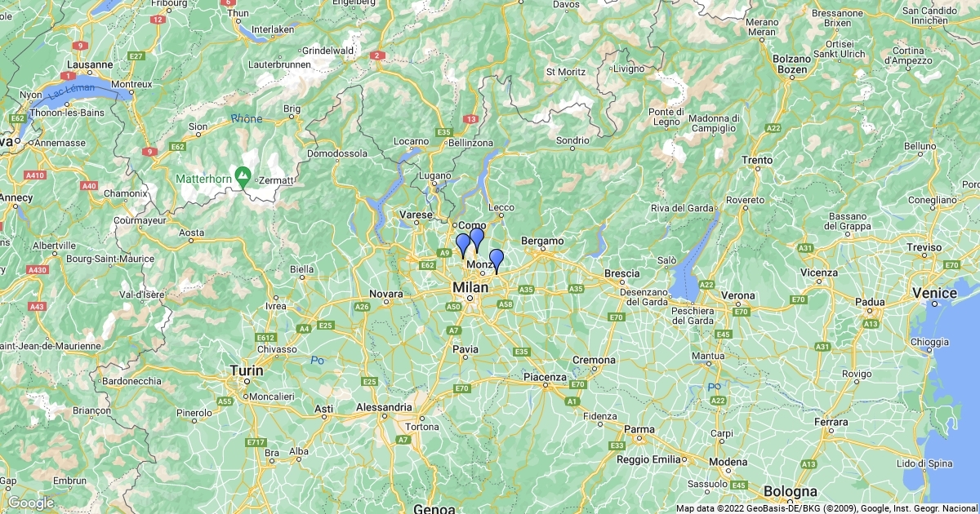Click the Milan city label
980x514 pixels.
tap(470, 287)
